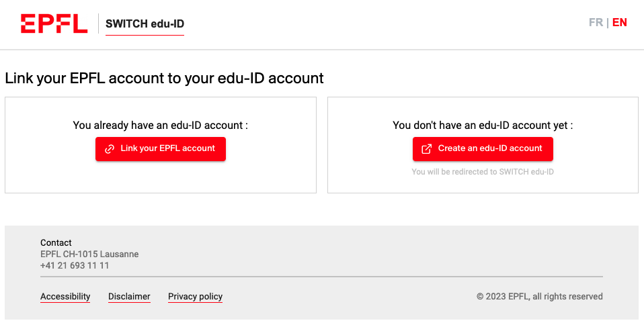The image size is (644, 327).
Task: Click the horizontal divider line in the footer
Action: (x=321, y=277)
